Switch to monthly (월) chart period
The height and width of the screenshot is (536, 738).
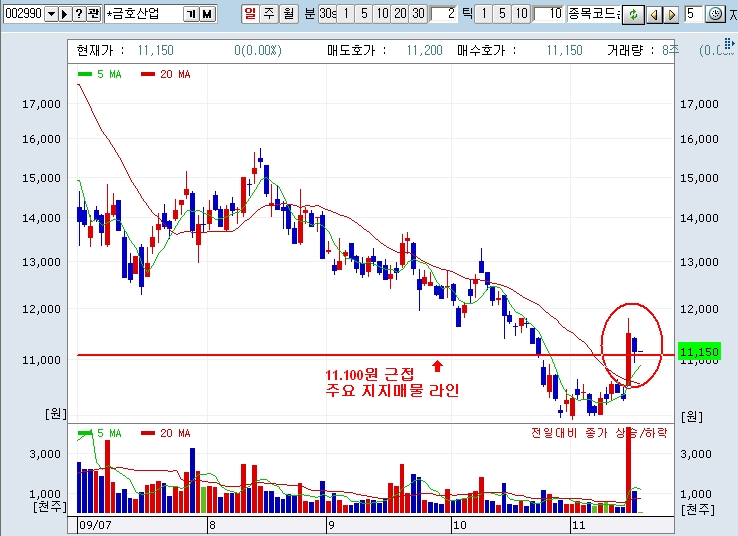286,14
